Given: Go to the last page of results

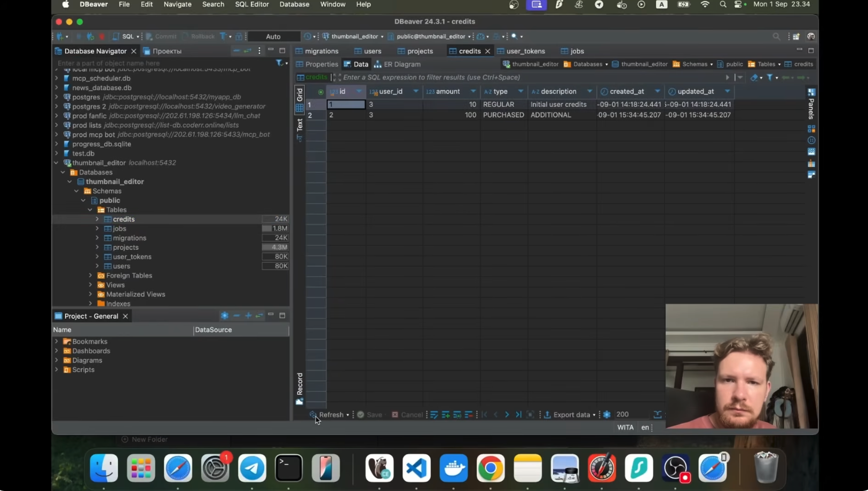Looking at the screenshot, I should click(518, 415).
